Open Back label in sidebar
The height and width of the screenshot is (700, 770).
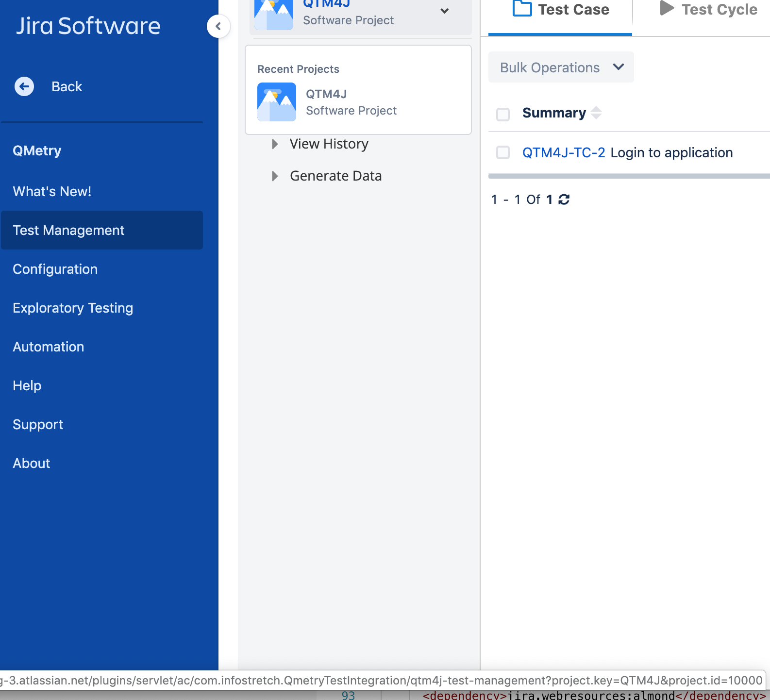pos(67,86)
